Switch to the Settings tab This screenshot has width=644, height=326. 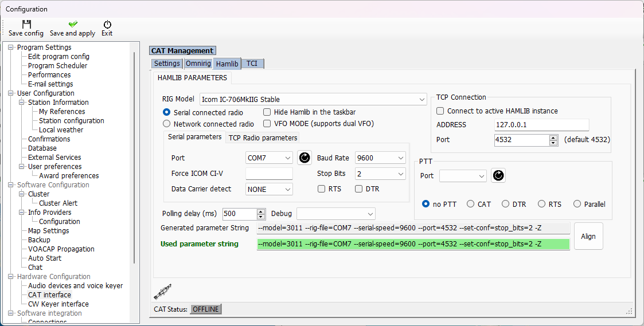[x=167, y=63]
